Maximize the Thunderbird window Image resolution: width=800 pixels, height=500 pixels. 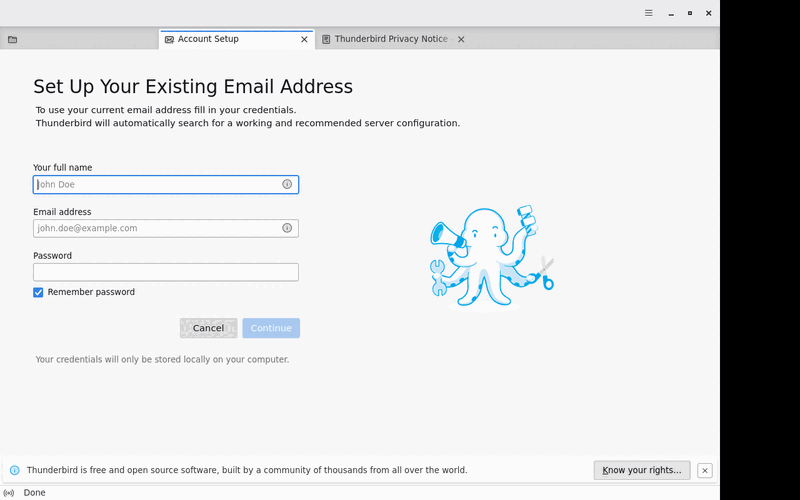click(690, 13)
